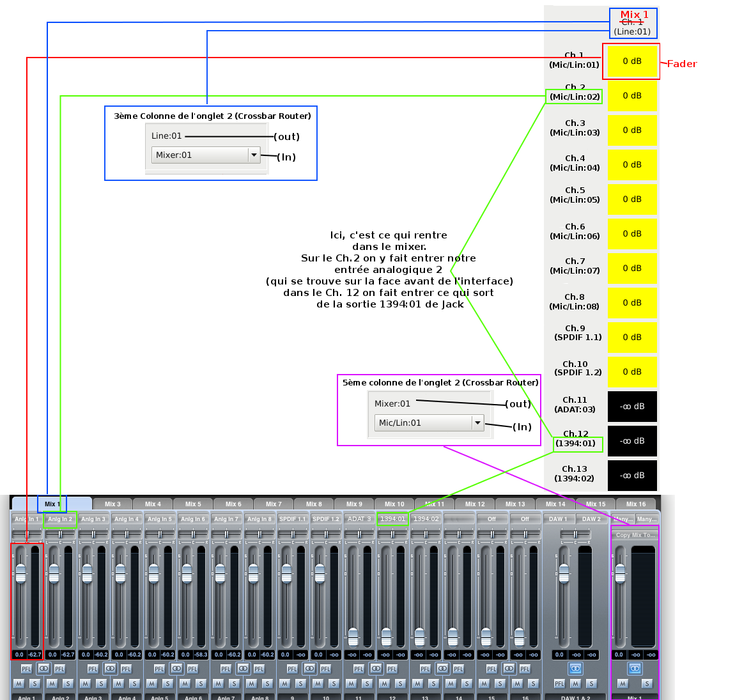
Task: Mute the DAW 1 & 2 strip
Action: point(576,683)
